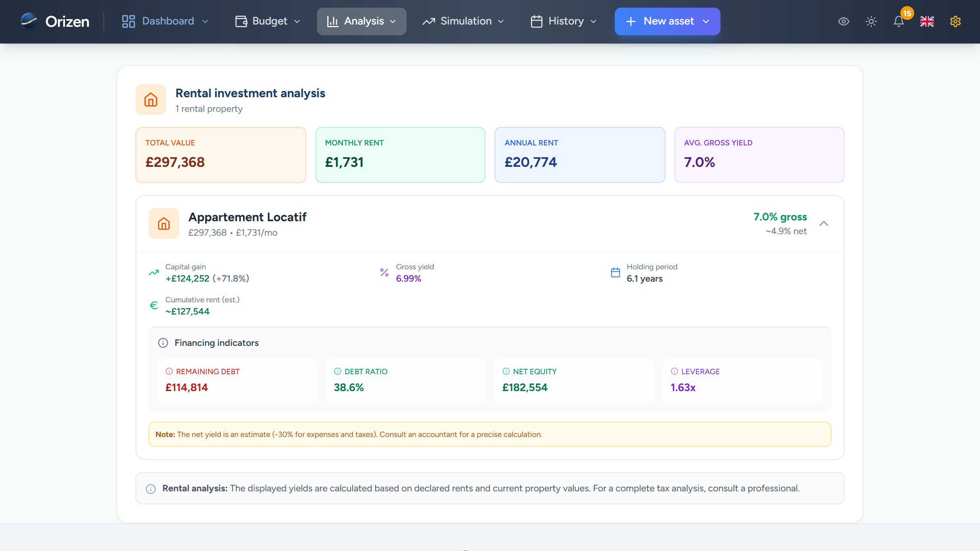Toggle privacy mode with the eye icon
Image resolution: width=980 pixels, height=551 pixels.
click(843, 21)
